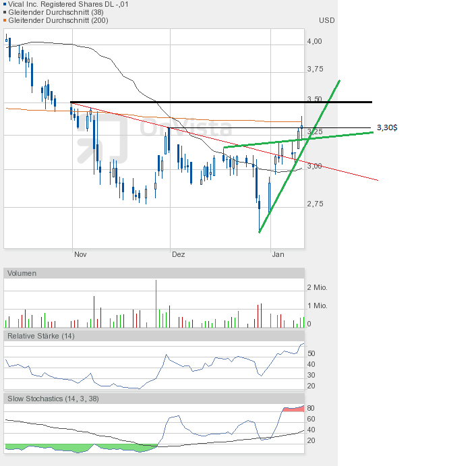Click the 'Slow Stochastics (14, 3, 38)' header

click(x=53, y=399)
